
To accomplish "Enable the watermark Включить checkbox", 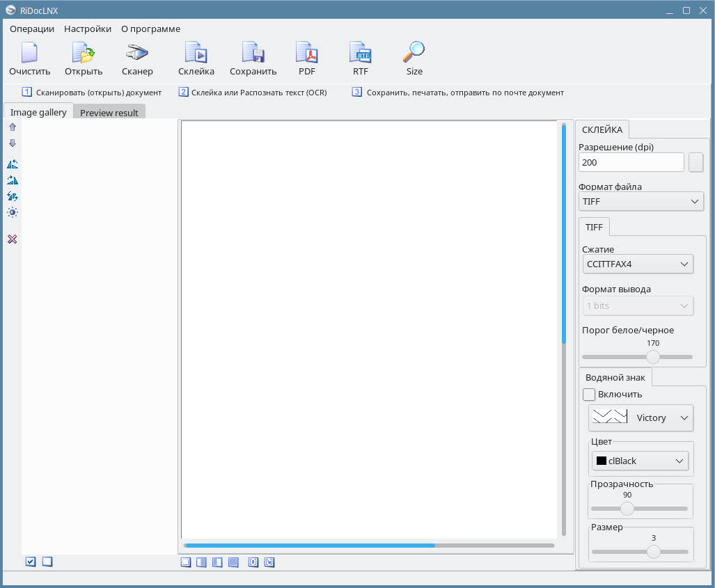I will pyautogui.click(x=590, y=395).
